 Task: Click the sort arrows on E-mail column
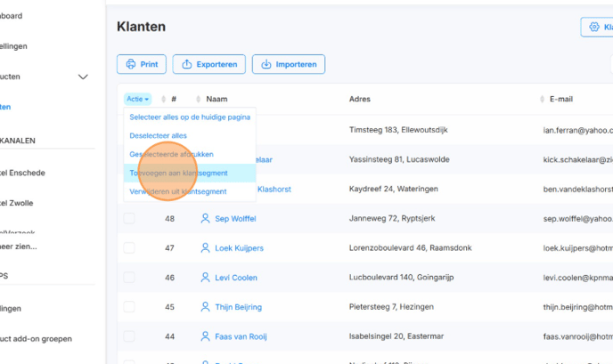coord(542,99)
